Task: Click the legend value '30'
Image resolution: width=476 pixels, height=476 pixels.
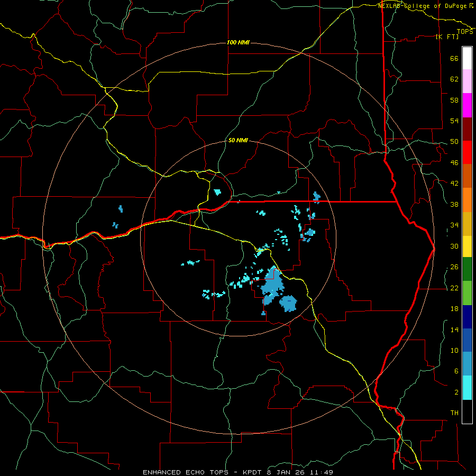Action: (x=454, y=246)
